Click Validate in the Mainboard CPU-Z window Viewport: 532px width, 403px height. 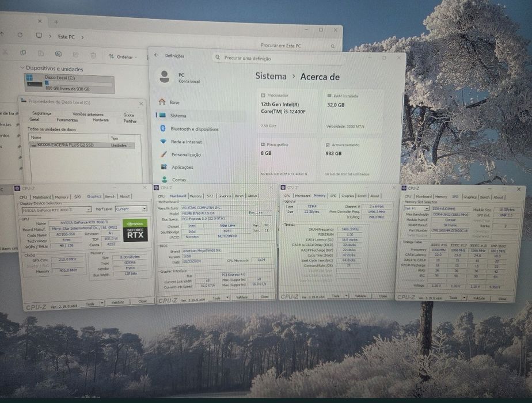coord(242,297)
